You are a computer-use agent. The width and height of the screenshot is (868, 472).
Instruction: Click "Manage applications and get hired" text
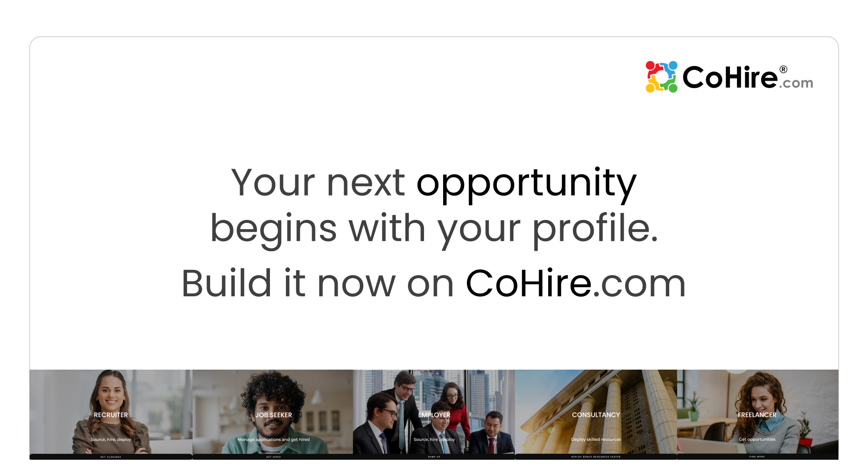coord(273,439)
